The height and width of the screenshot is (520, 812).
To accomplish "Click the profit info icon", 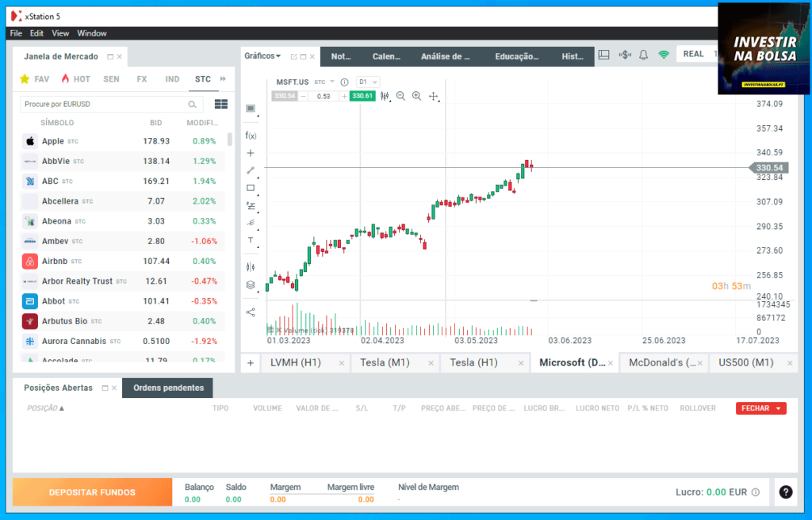I will pyautogui.click(x=756, y=492).
